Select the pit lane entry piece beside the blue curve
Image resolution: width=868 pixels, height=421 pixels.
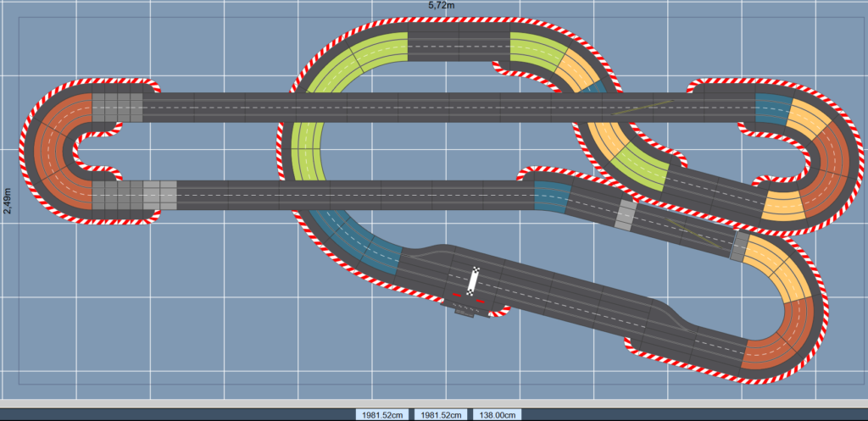[425, 265]
